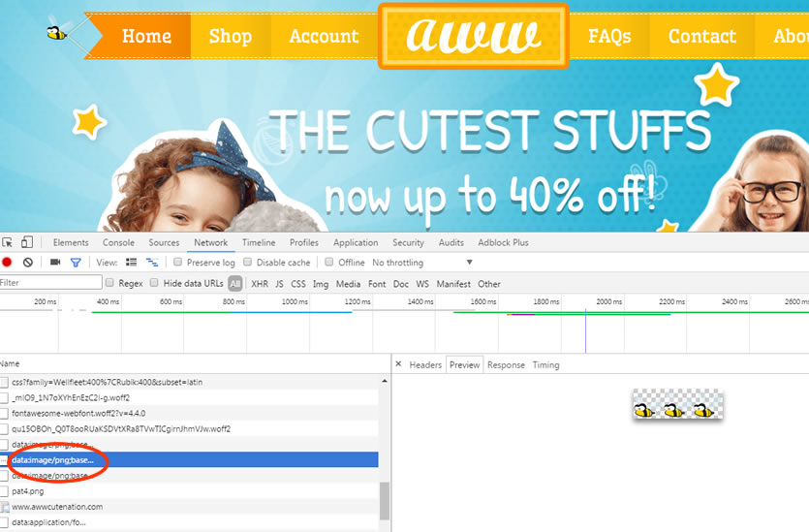809x532 pixels.
Task: Select the Network panel tab
Action: pyautogui.click(x=210, y=242)
